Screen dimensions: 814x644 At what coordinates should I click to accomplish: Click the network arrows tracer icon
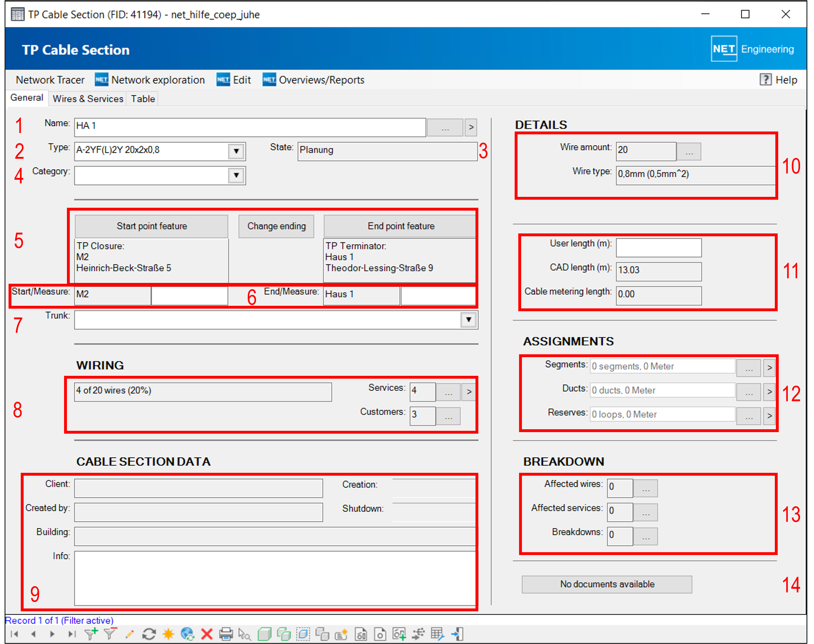click(418, 634)
